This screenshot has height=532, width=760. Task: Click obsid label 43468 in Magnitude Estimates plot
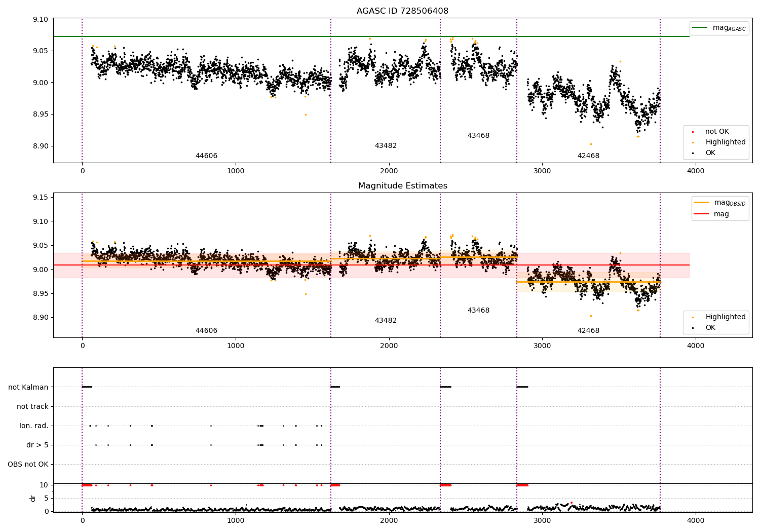(478, 311)
